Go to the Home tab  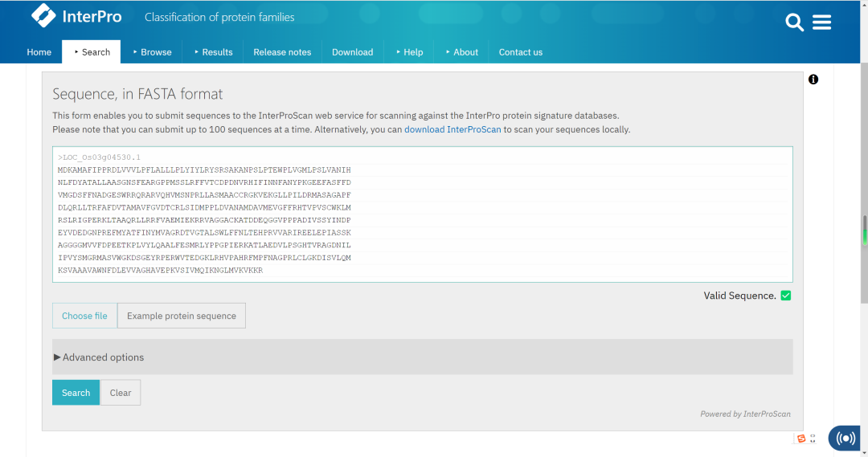(x=39, y=52)
